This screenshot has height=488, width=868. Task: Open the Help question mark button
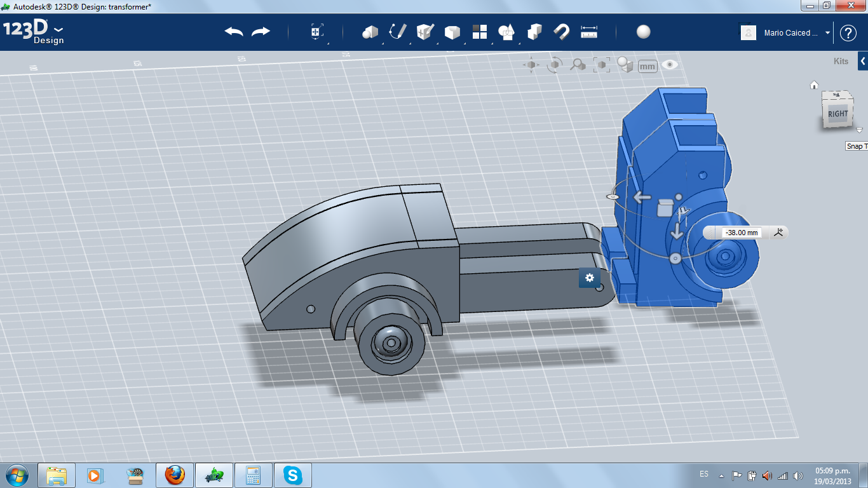(x=848, y=33)
